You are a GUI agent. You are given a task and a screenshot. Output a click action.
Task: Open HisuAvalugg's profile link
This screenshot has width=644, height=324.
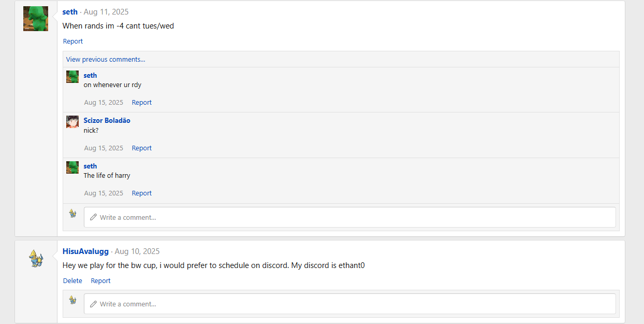(85, 251)
